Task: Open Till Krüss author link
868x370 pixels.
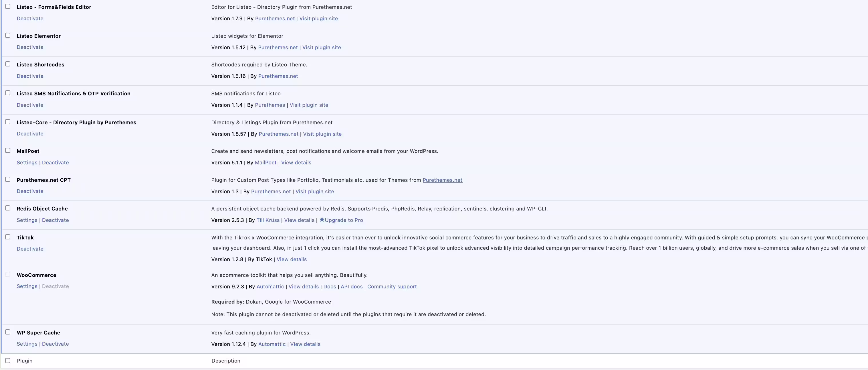Action: 268,220
